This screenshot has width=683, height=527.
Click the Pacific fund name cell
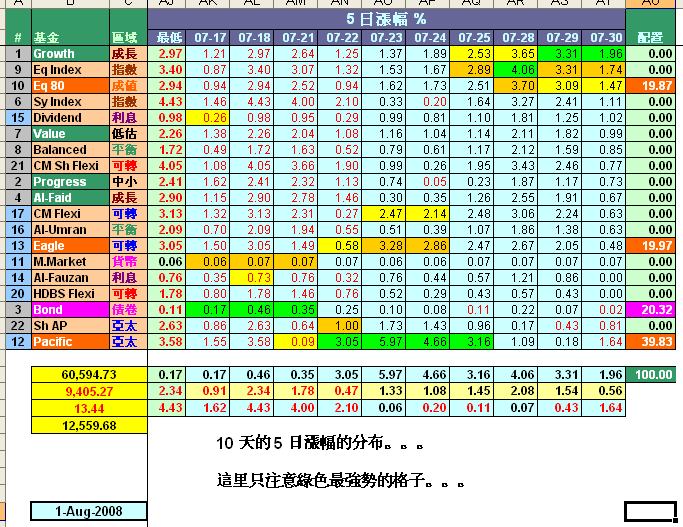coord(69,342)
